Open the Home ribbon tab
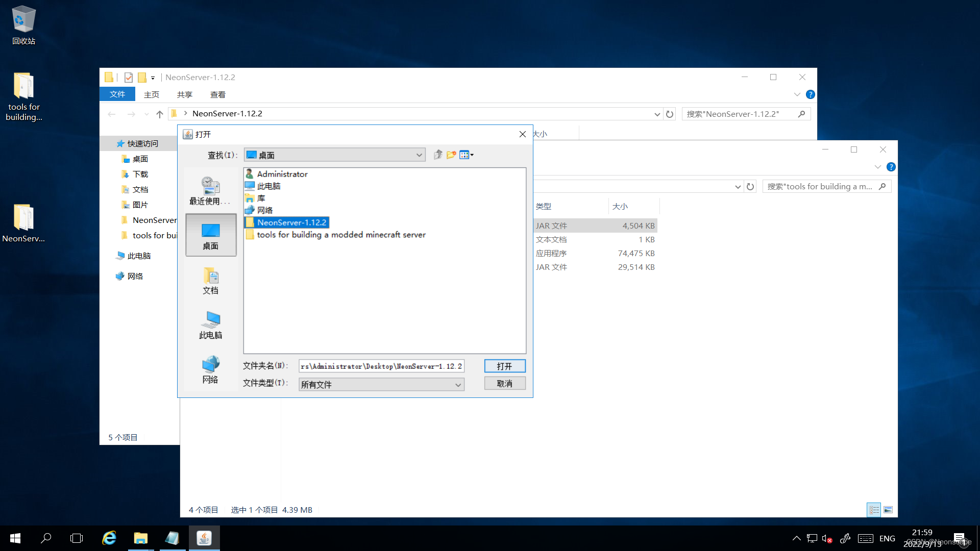 coord(152,94)
